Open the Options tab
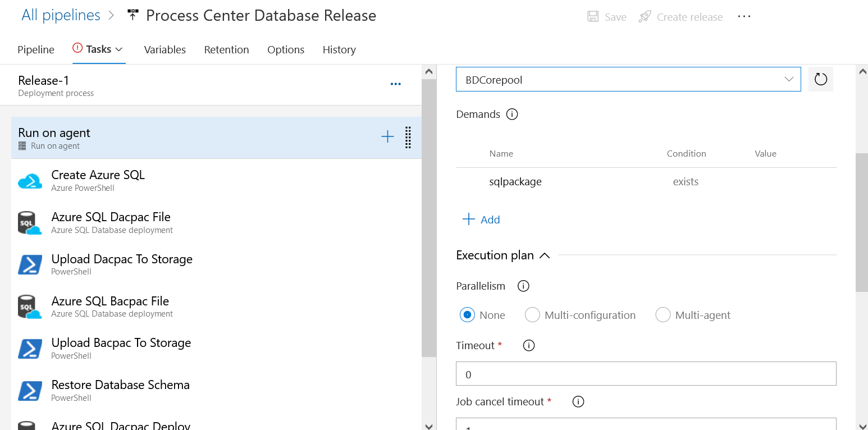Screen dimensions: 868x430 coord(286,50)
